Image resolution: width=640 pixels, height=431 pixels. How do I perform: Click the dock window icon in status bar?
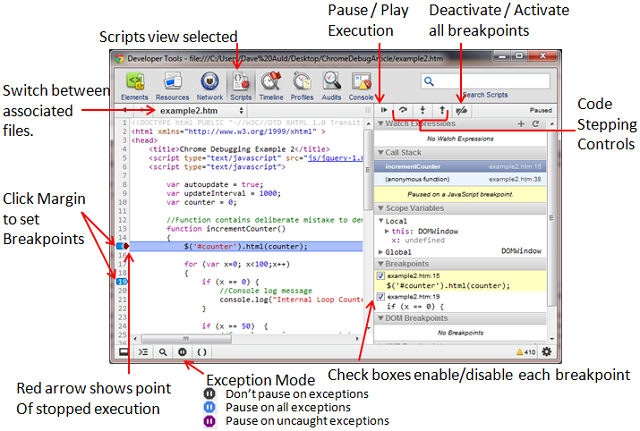[124, 352]
